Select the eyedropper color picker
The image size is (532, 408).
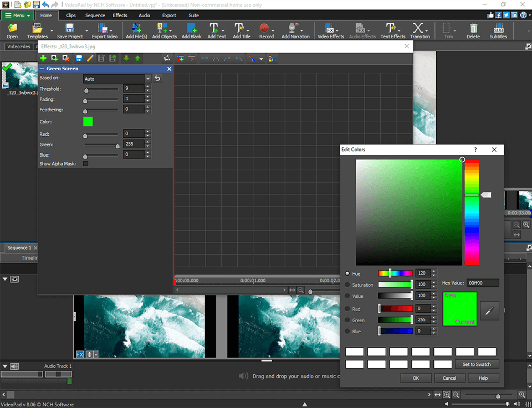coord(489,311)
